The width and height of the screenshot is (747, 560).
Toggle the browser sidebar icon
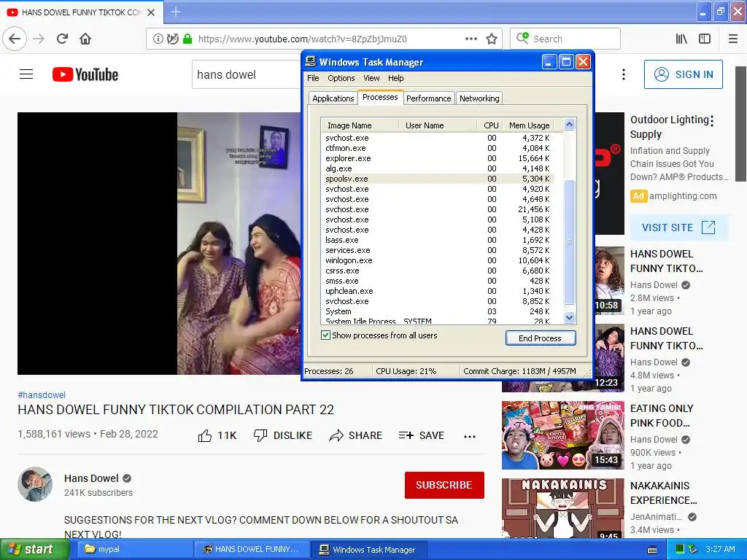705,39
